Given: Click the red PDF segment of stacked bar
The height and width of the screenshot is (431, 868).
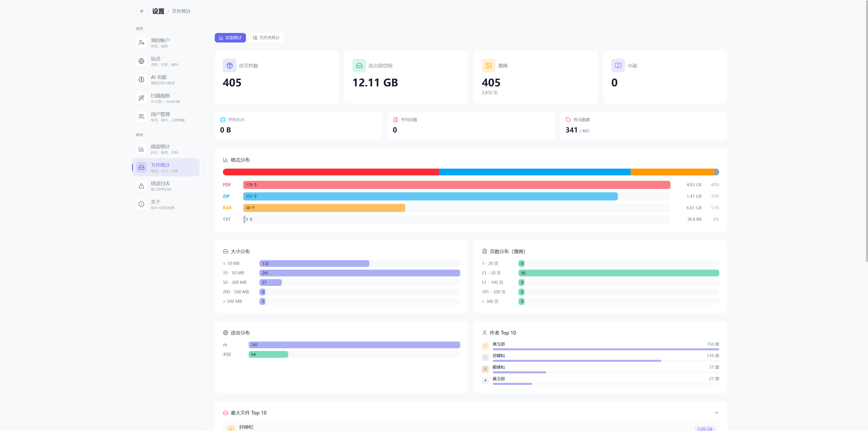Looking at the screenshot, I should (331, 172).
